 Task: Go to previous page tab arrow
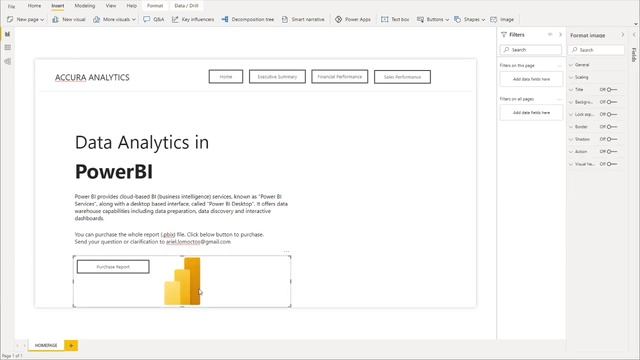pyautogui.click(x=18, y=345)
